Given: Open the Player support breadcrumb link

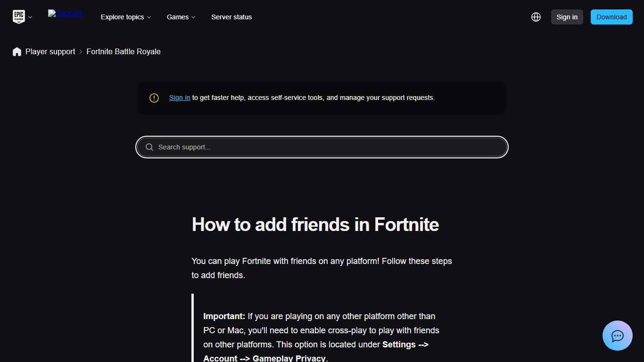Looking at the screenshot, I should (x=50, y=51).
